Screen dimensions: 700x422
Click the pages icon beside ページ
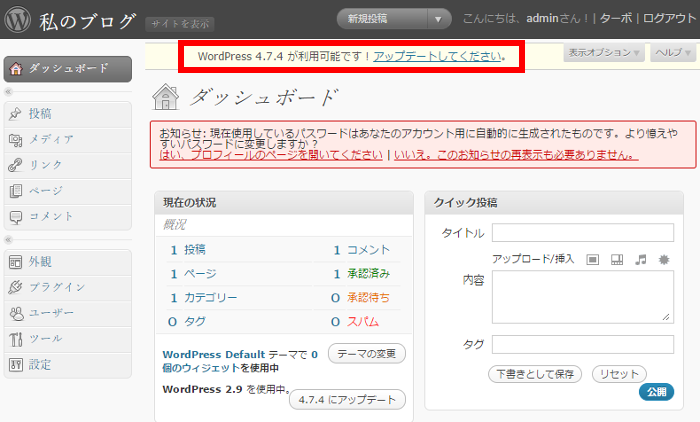coord(15,191)
